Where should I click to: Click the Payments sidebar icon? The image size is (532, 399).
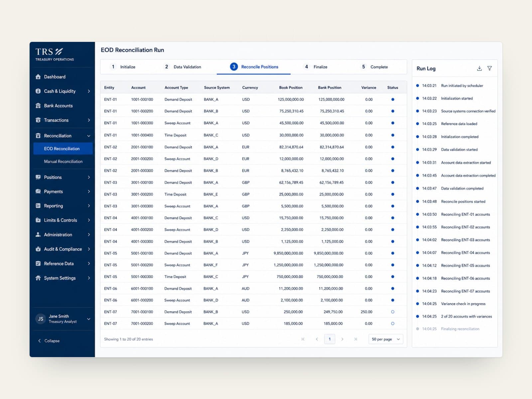point(38,192)
